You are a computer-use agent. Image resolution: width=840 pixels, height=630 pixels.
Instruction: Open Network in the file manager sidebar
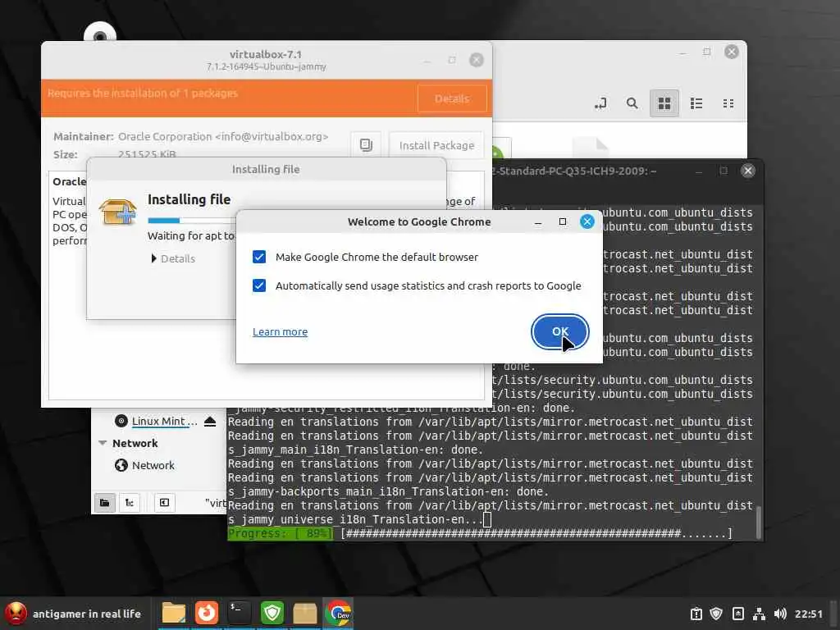[153, 465]
